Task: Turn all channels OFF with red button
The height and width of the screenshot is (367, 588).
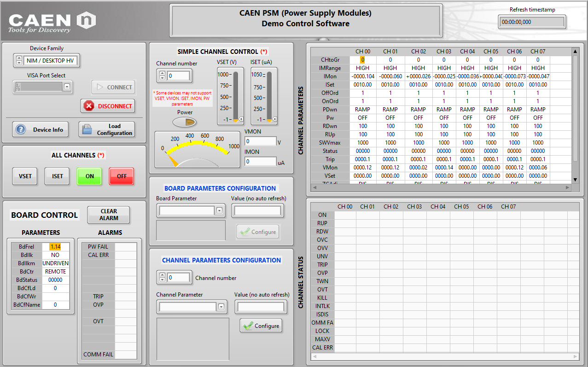Action: (x=122, y=176)
